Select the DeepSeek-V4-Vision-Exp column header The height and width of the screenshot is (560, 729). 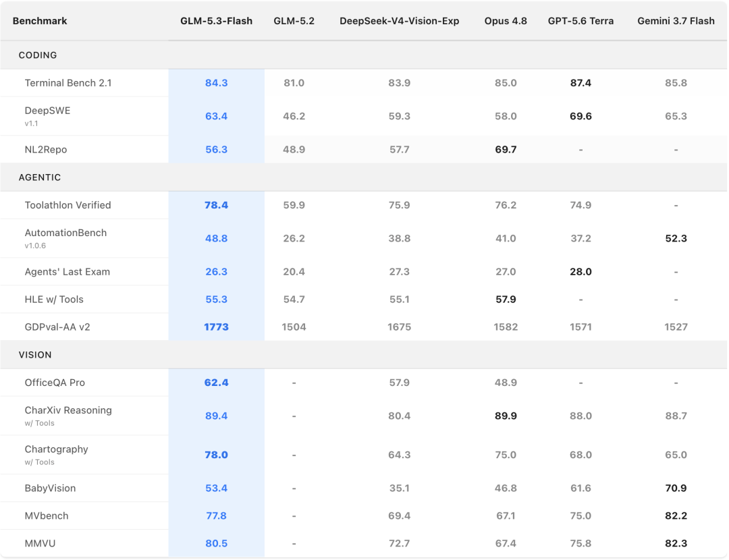[400, 21]
